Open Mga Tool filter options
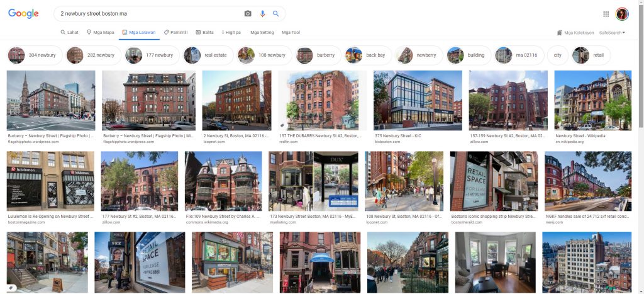Viewport: 644px width, 294px height. pos(291,33)
